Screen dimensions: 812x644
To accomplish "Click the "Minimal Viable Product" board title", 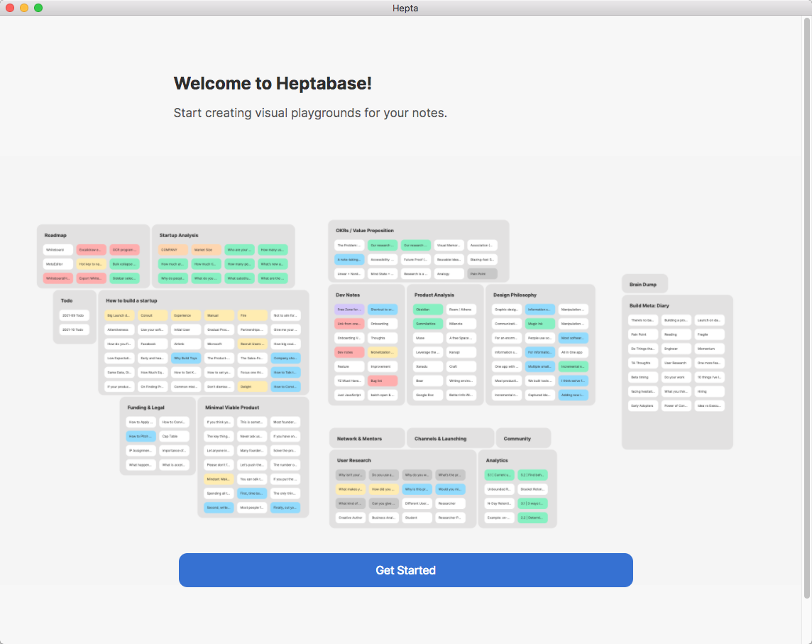I will 232,408.
